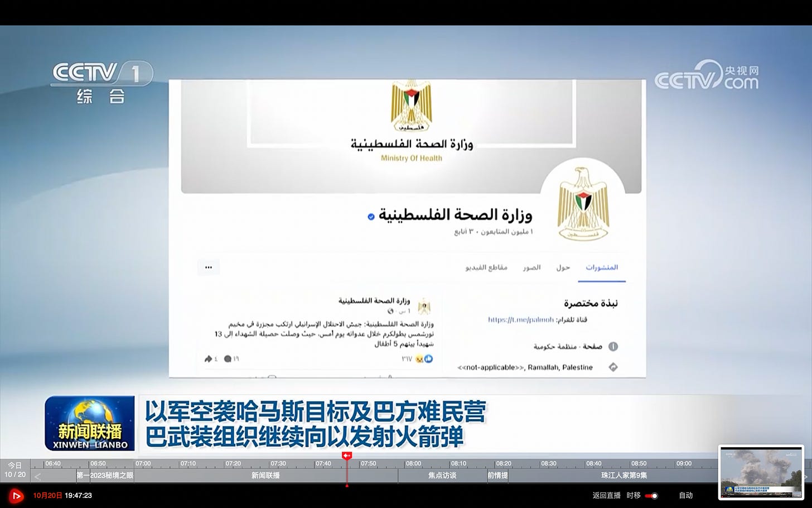
Task: Click the location icon beside Ramallah, Palestine
Action: tap(613, 367)
